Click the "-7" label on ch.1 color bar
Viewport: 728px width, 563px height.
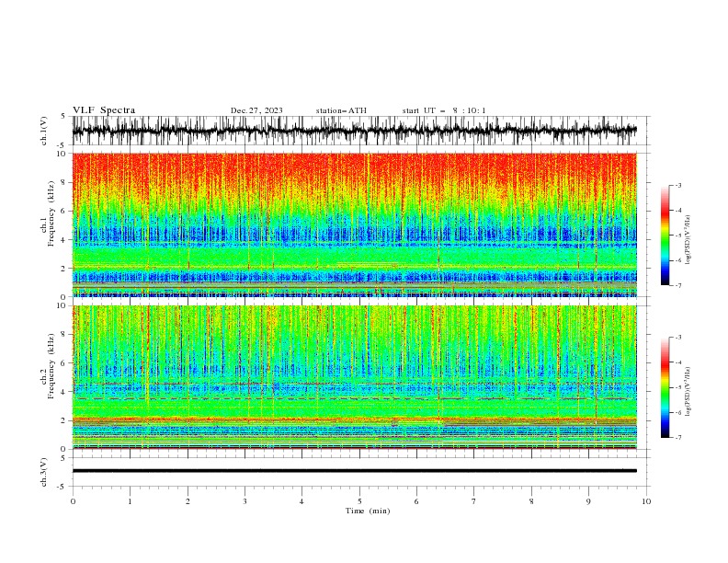click(x=678, y=285)
